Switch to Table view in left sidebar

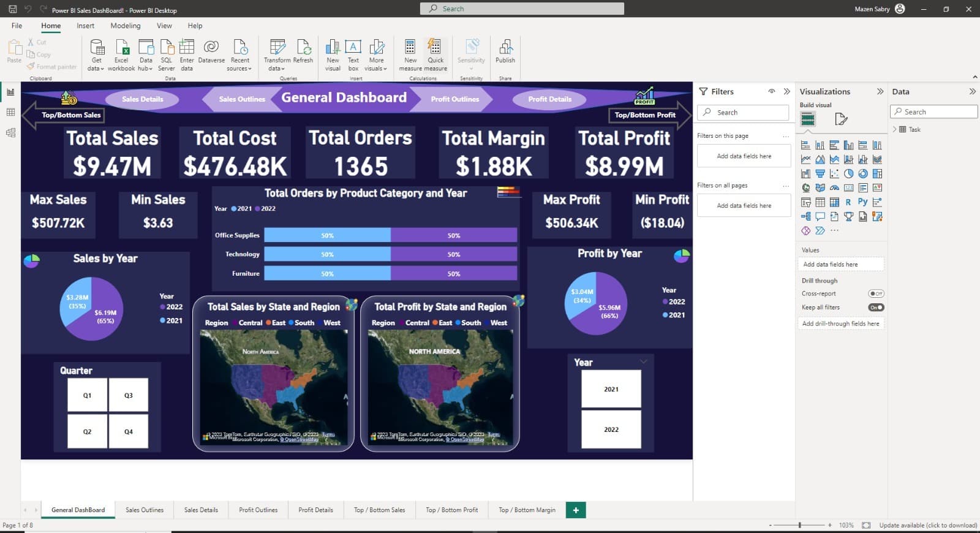pos(10,112)
